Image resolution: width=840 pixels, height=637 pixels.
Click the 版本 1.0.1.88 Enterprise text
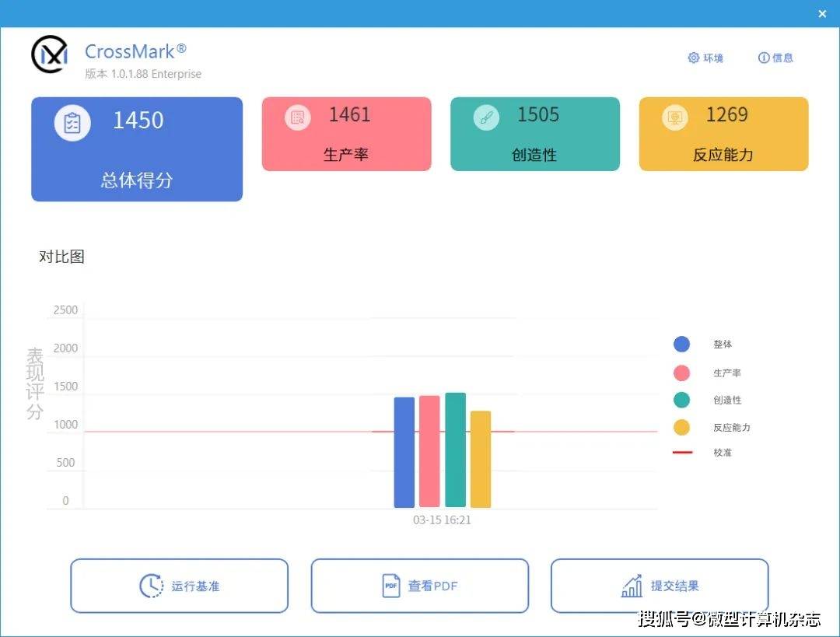point(143,74)
